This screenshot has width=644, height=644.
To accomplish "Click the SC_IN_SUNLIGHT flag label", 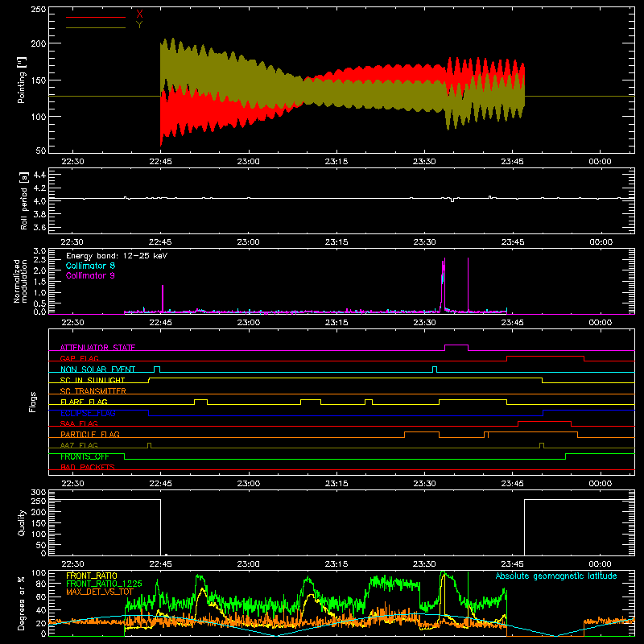I will tap(93, 380).
